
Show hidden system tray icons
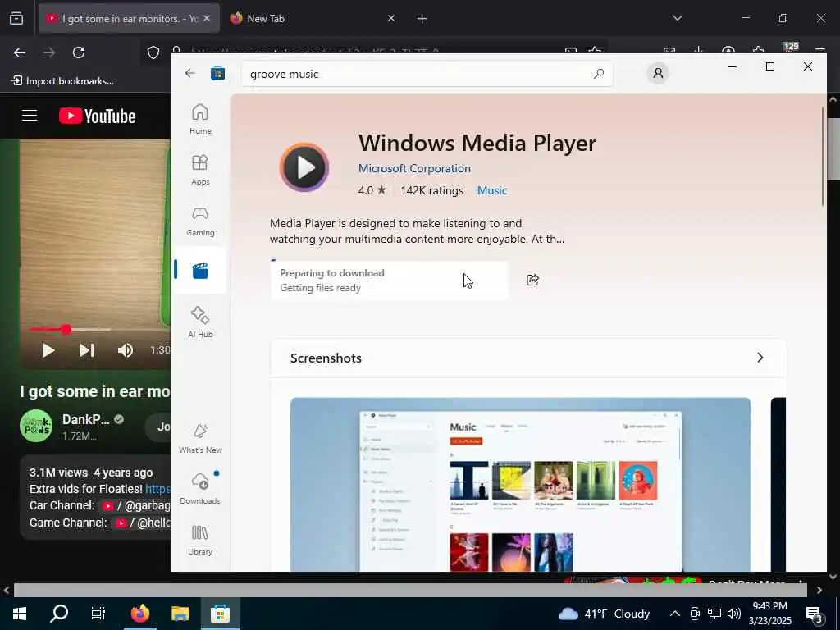click(675, 614)
